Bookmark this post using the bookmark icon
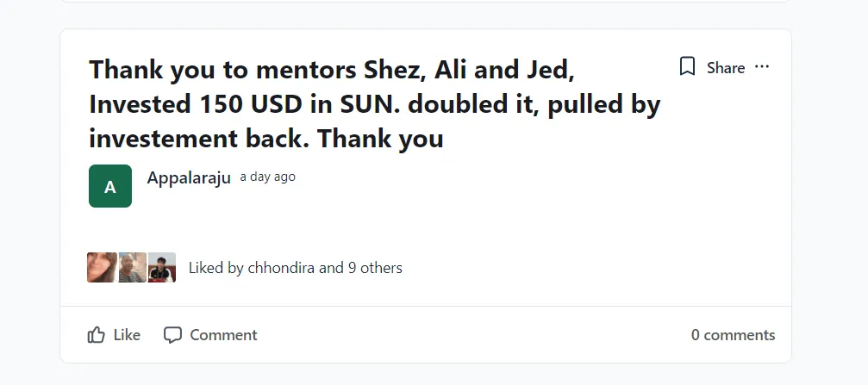 pos(687,66)
